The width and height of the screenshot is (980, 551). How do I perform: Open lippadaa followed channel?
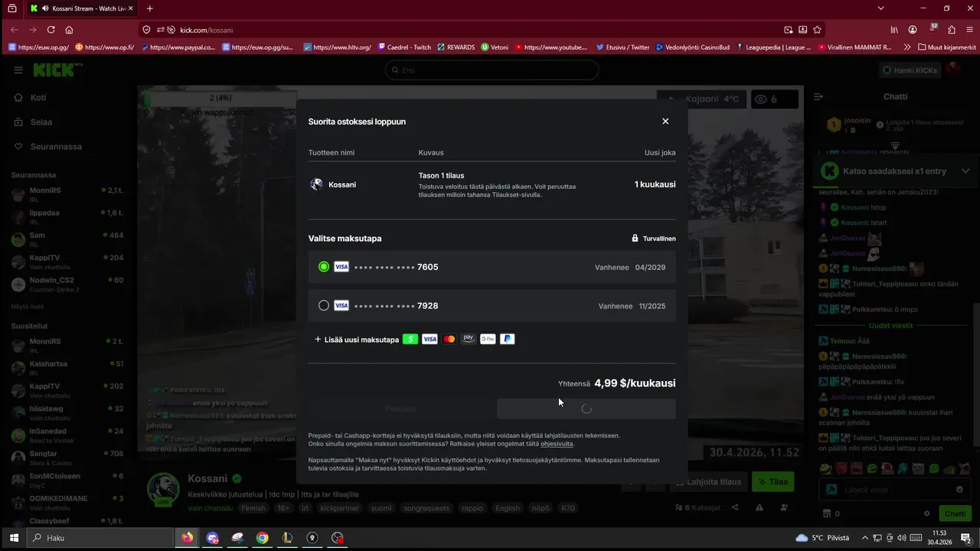click(x=69, y=217)
